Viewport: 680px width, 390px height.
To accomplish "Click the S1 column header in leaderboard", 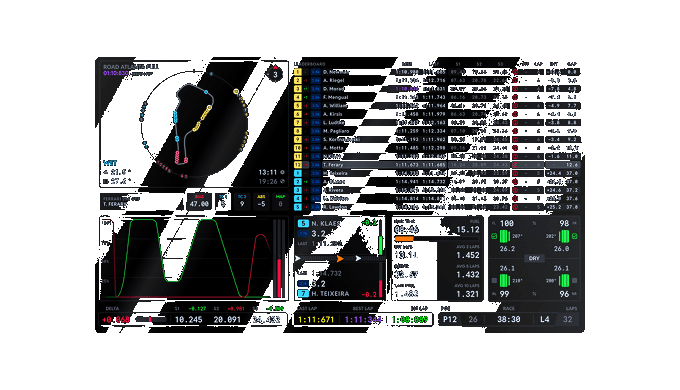I will [458, 64].
